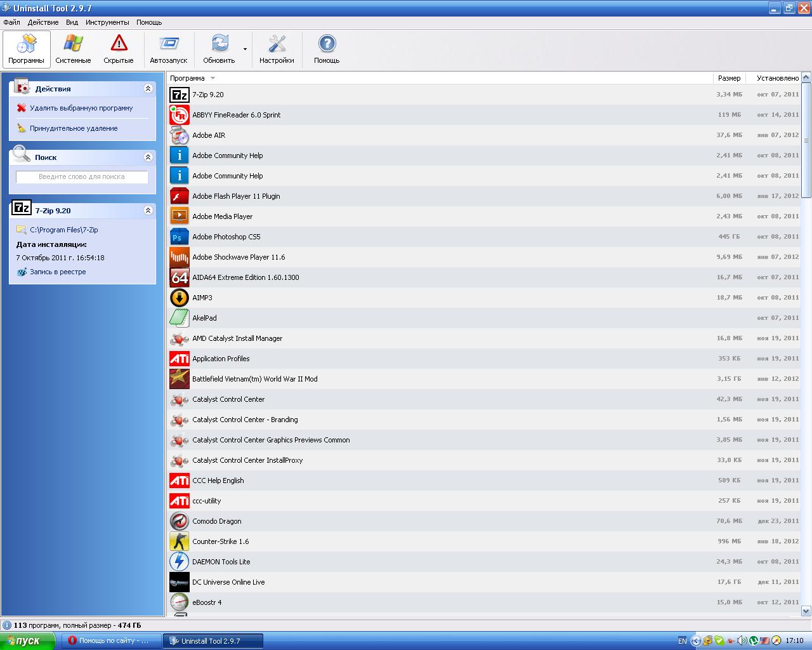Open the C:\Program Files\7-Zip folder link
This screenshot has height=650, width=812.
(64, 230)
